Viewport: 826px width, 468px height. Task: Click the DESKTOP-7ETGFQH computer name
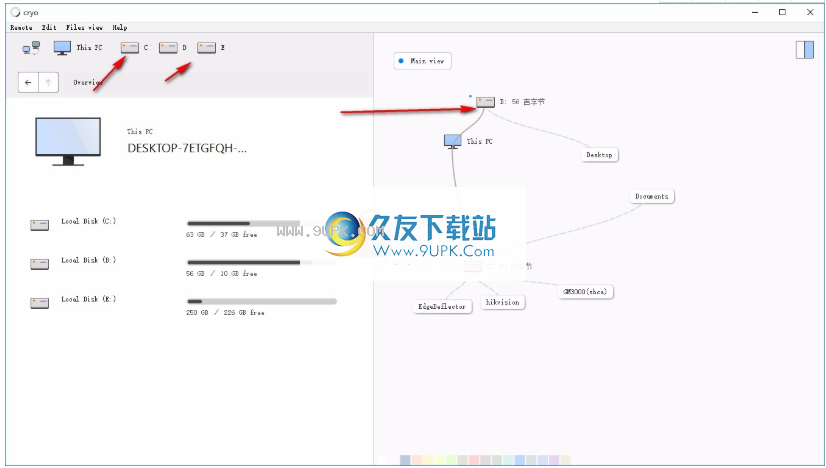(186, 148)
